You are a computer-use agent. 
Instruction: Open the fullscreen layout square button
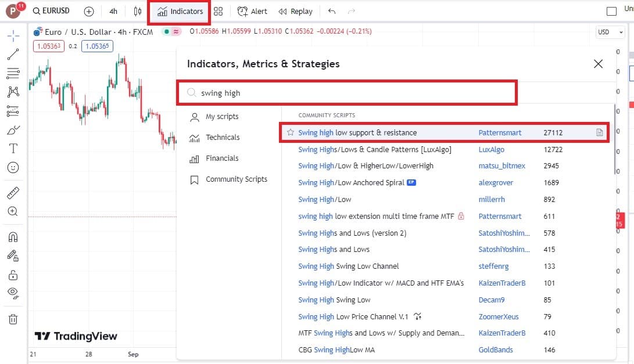tap(611, 11)
